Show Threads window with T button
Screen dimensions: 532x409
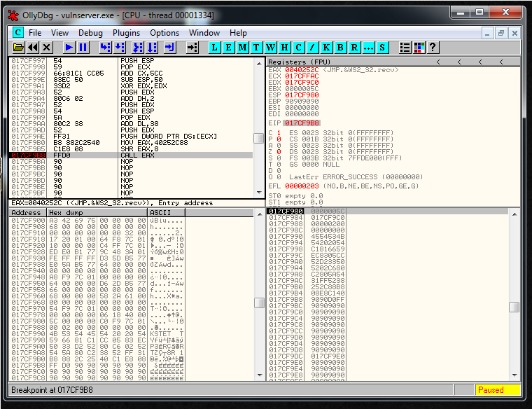click(x=256, y=48)
